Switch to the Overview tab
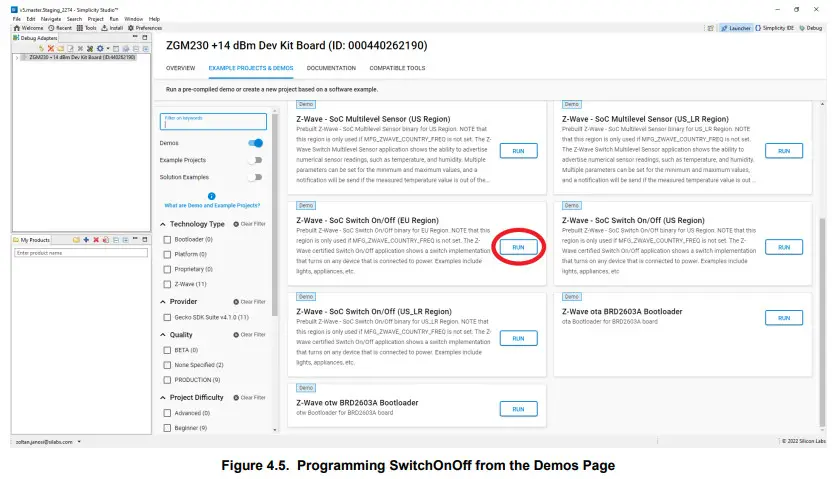Viewport: 832px width, 479px height. (x=180, y=68)
